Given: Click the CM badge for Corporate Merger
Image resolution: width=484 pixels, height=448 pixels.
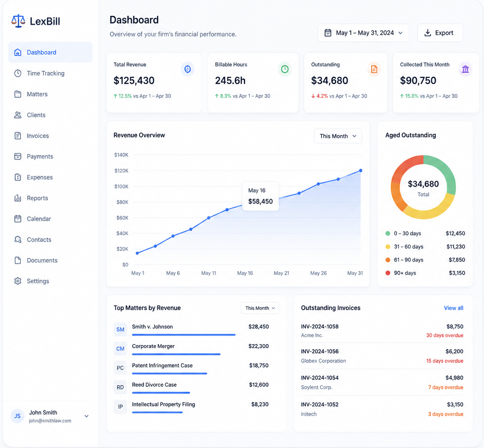Looking at the screenshot, I should point(120,348).
